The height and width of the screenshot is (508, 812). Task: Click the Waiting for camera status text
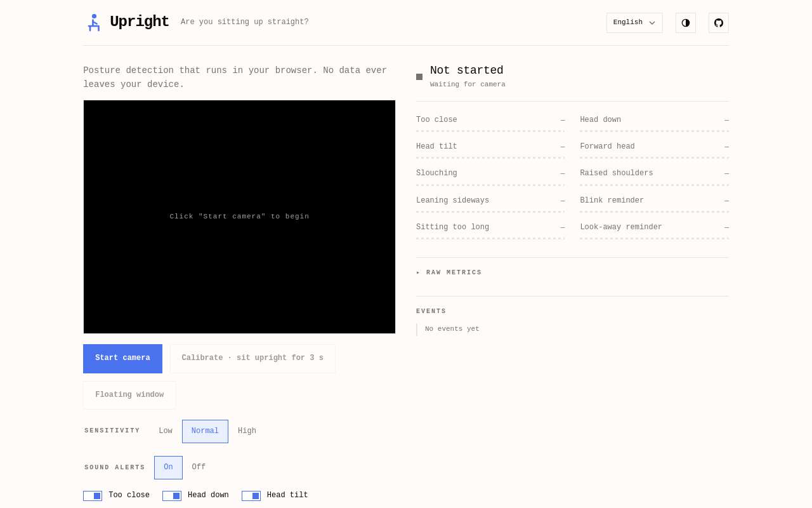[x=468, y=84]
